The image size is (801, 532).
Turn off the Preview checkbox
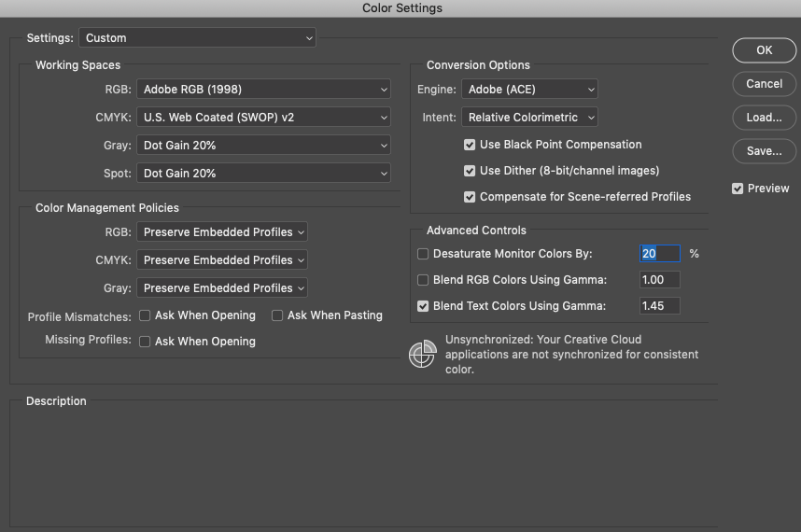click(x=738, y=189)
